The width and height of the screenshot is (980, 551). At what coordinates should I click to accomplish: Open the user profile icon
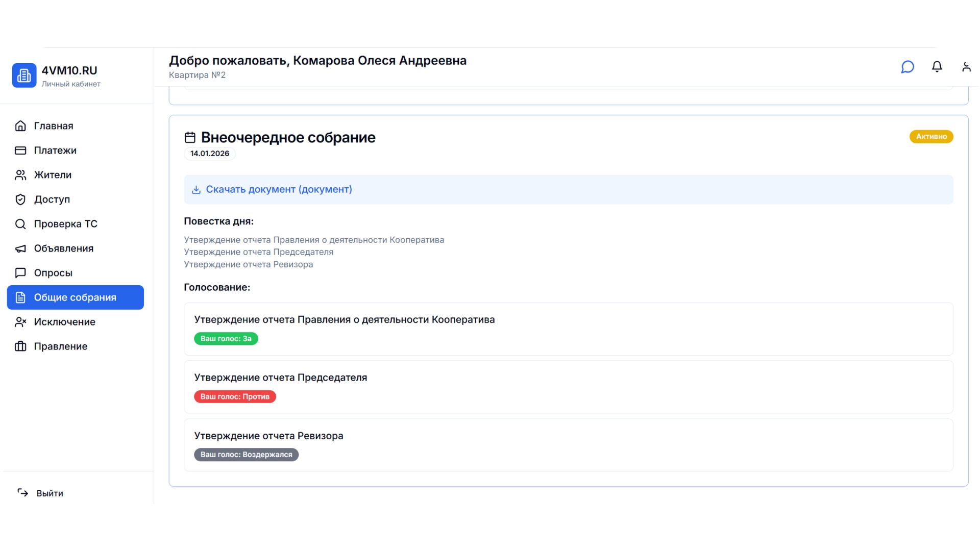[x=966, y=67]
